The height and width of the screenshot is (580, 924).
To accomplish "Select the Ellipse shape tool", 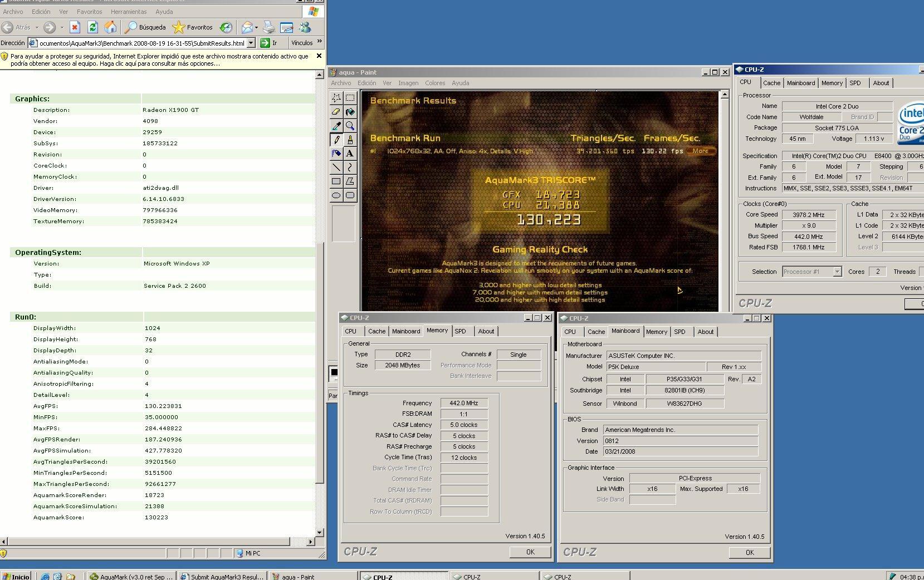I will pos(336,195).
